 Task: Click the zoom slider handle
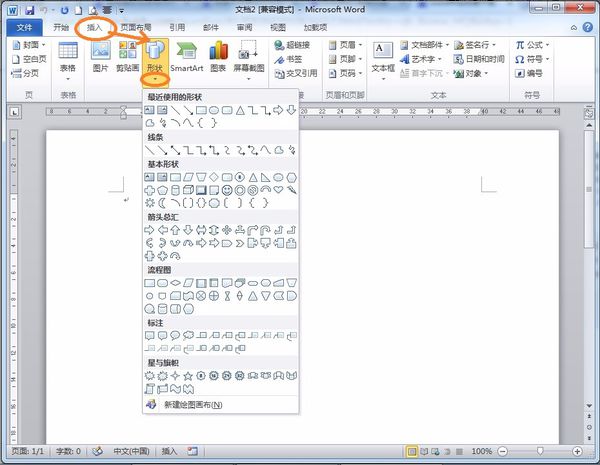point(540,452)
